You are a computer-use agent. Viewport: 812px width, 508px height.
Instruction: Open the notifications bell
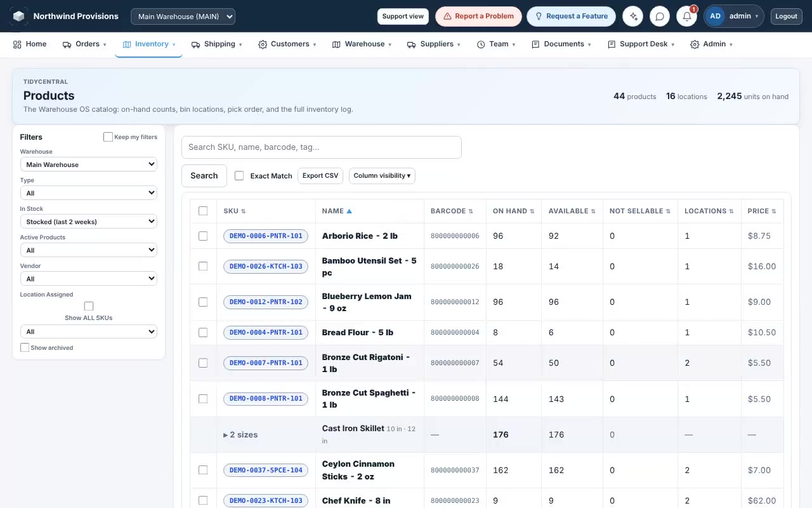click(686, 17)
